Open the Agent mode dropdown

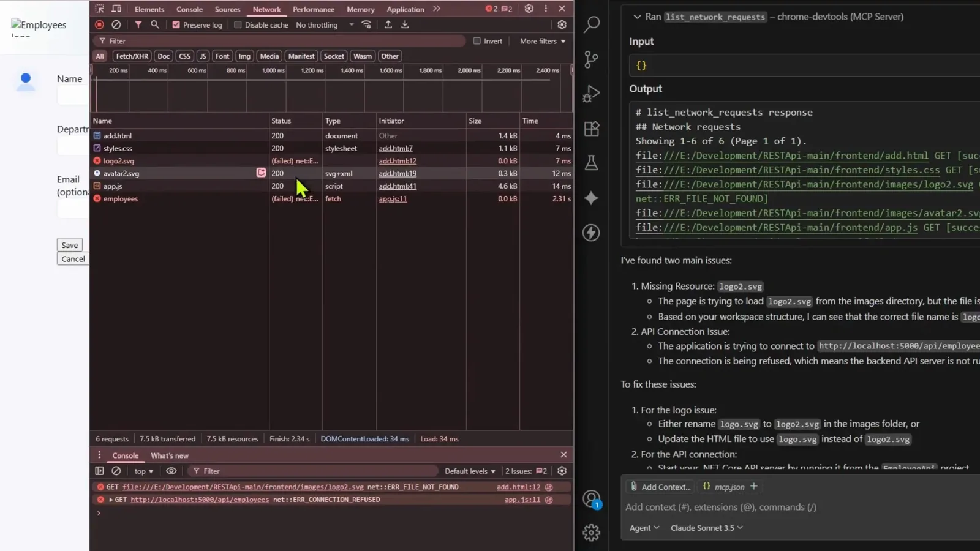pyautogui.click(x=644, y=528)
